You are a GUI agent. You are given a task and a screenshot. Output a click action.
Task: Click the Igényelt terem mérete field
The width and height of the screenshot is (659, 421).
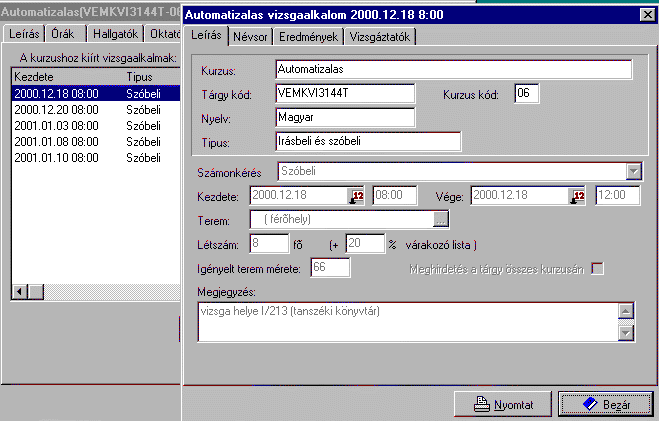(x=330, y=267)
